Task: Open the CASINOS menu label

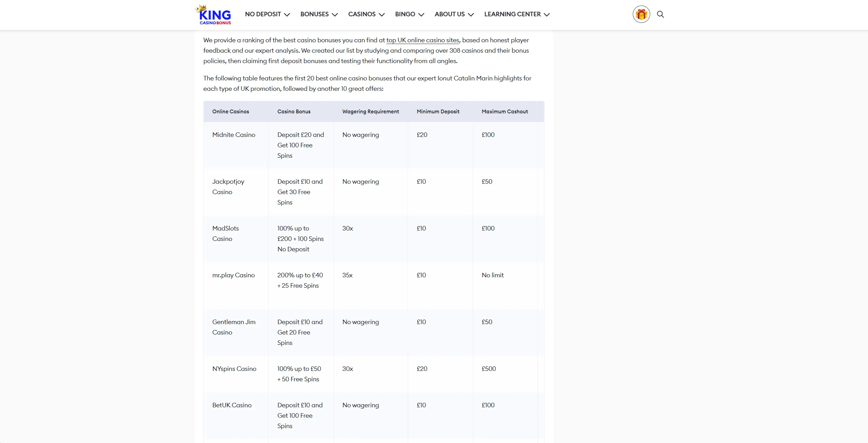Action: point(362,14)
